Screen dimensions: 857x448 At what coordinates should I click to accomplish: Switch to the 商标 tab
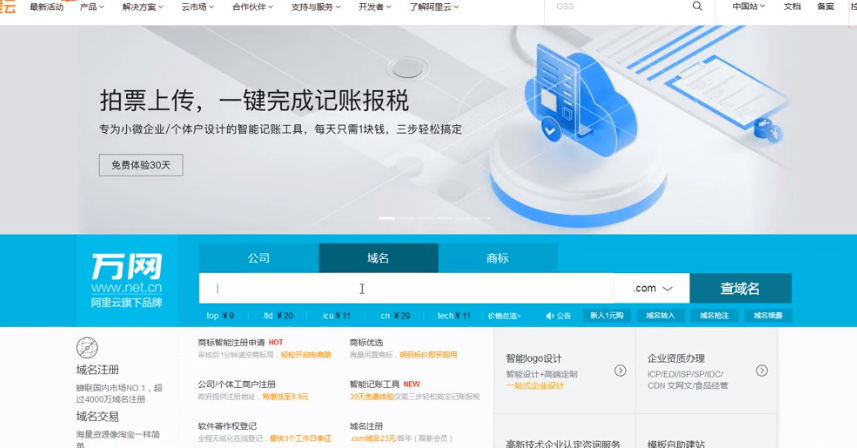coord(497,258)
